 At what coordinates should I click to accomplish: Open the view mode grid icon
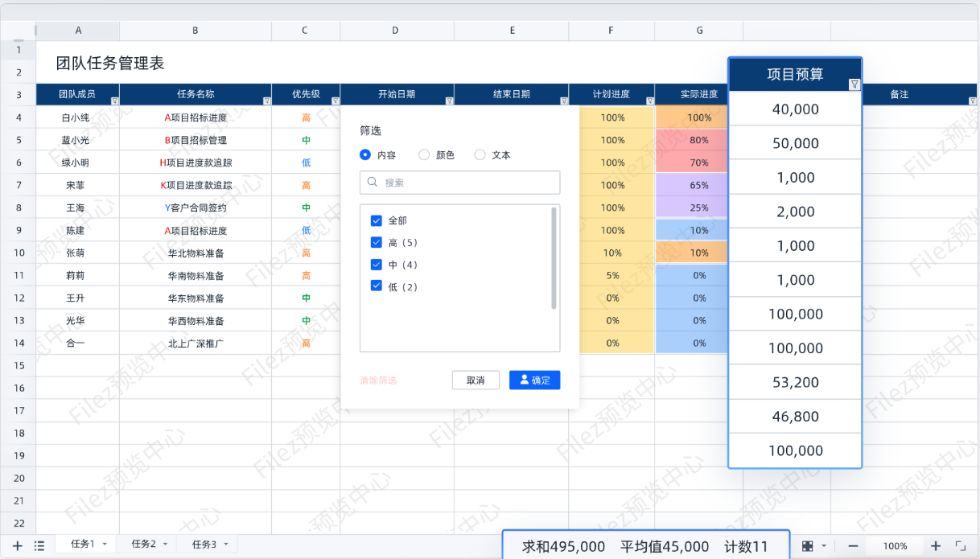tap(807, 546)
